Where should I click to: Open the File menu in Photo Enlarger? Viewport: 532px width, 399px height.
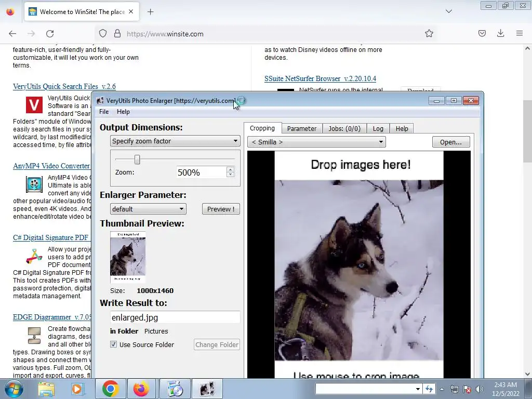pos(104,112)
